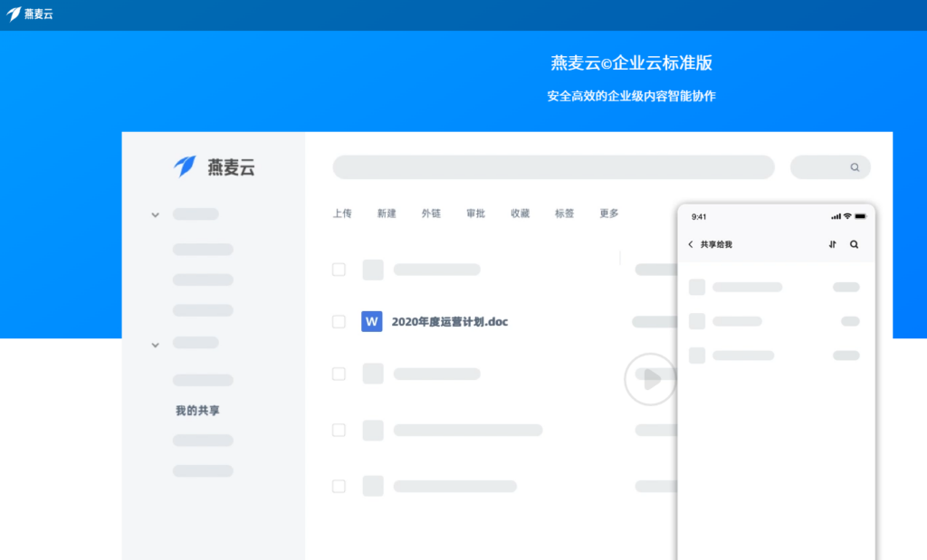Click the 燕麦云 logo in the top bar
This screenshot has width=927, height=560.
30,14
